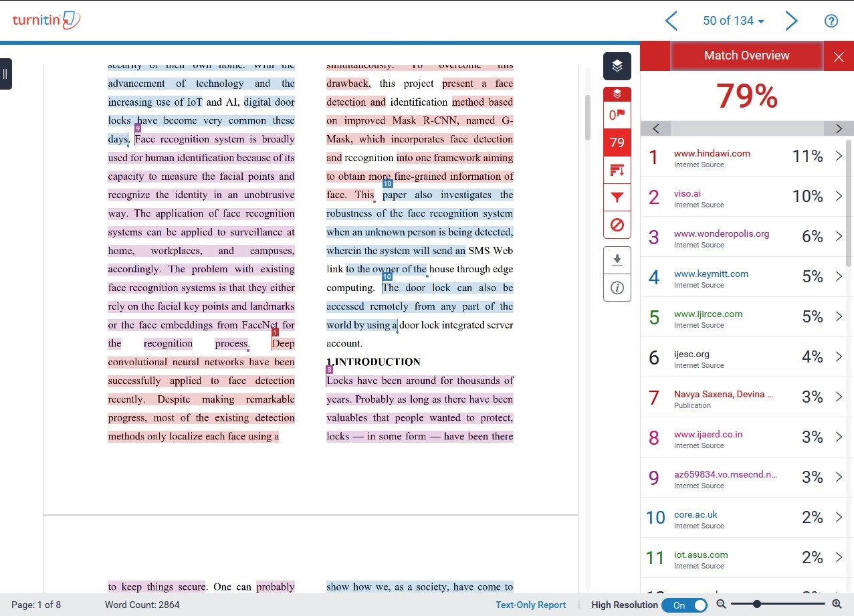Go to the previous paper arrow
Viewport: 854px width, 616px height.
tap(671, 21)
